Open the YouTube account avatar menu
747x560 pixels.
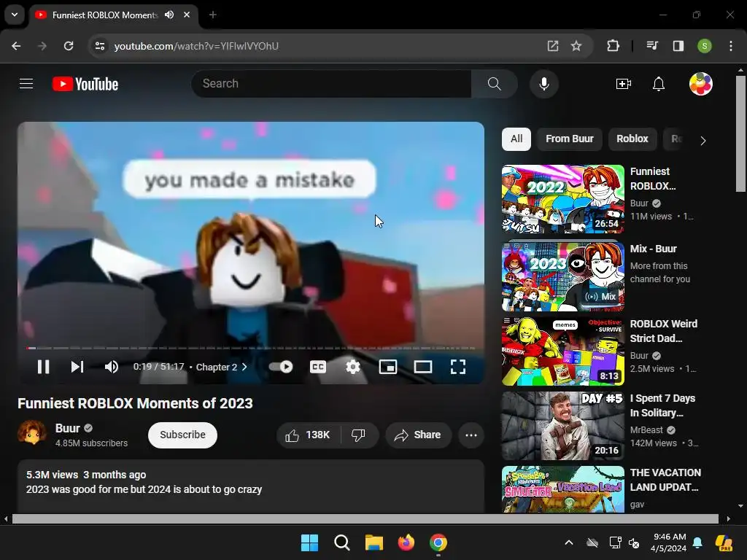tap(701, 84)
